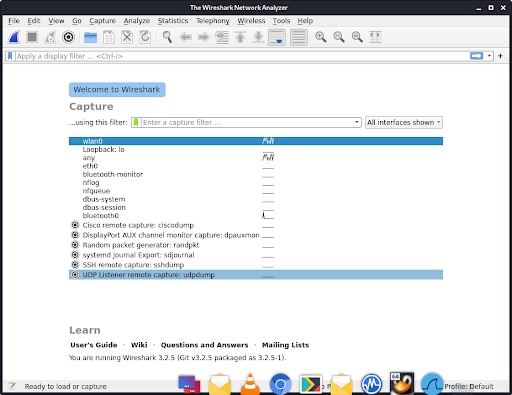Zoom out the main window text

pyautogui.click(x=339, y=37)
